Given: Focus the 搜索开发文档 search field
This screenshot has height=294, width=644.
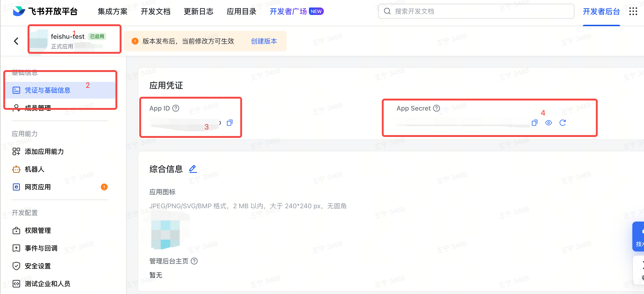Looking at the screenshot, I should pyautogui.click(x=476, y=11).
